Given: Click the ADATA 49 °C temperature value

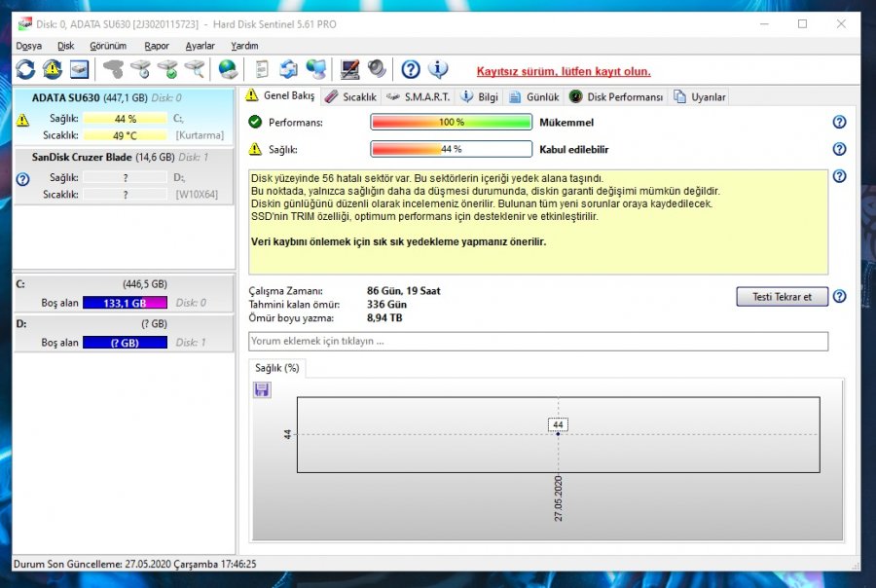Looking at the screenshot, I should [x=126, y=135].
